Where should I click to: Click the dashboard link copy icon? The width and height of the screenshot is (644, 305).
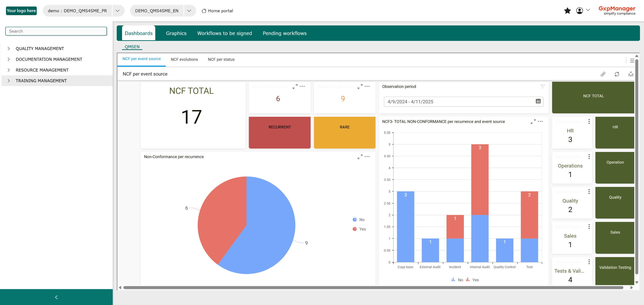click(603, 74)
